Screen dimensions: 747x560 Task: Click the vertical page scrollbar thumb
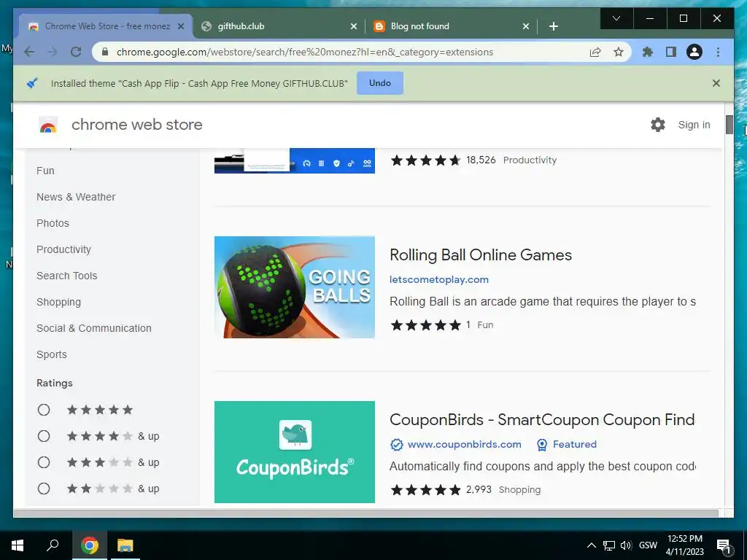(x=729, y=125)
